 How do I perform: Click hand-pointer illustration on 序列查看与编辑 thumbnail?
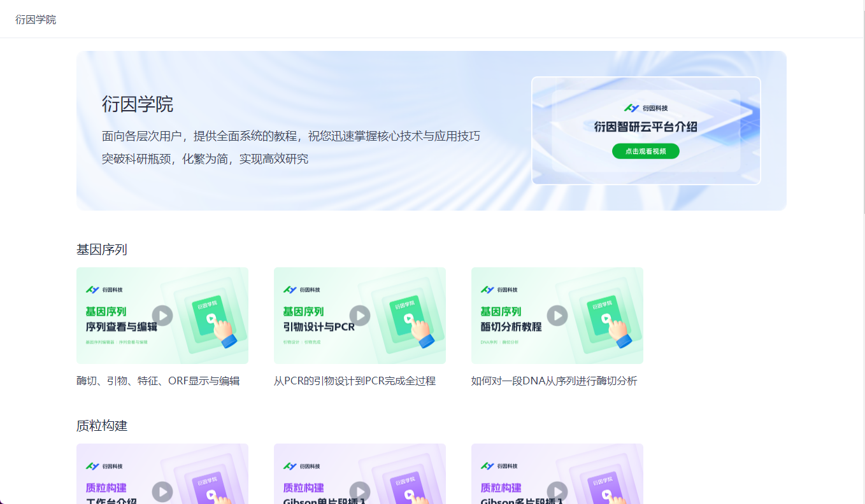[x=223, y=331]
